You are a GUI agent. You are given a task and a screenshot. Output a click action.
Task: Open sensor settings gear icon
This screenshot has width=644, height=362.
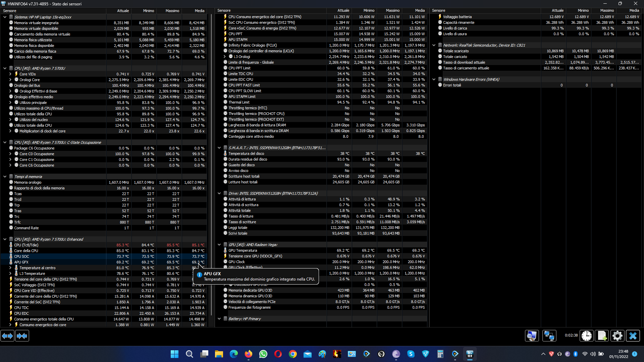[618, 336]
